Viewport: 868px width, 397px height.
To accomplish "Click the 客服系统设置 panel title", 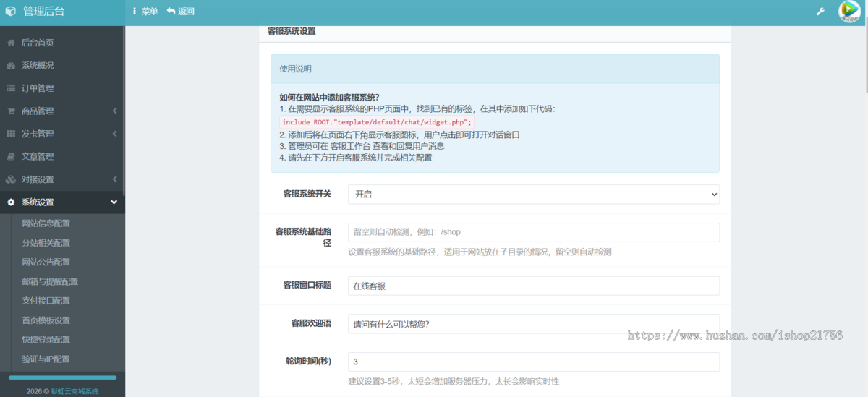I will pyautogui.click(x=292, y=32).
